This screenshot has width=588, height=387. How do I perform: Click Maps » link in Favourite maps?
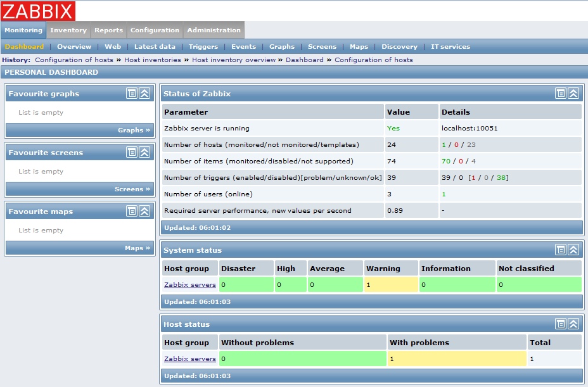pos(137,248)
